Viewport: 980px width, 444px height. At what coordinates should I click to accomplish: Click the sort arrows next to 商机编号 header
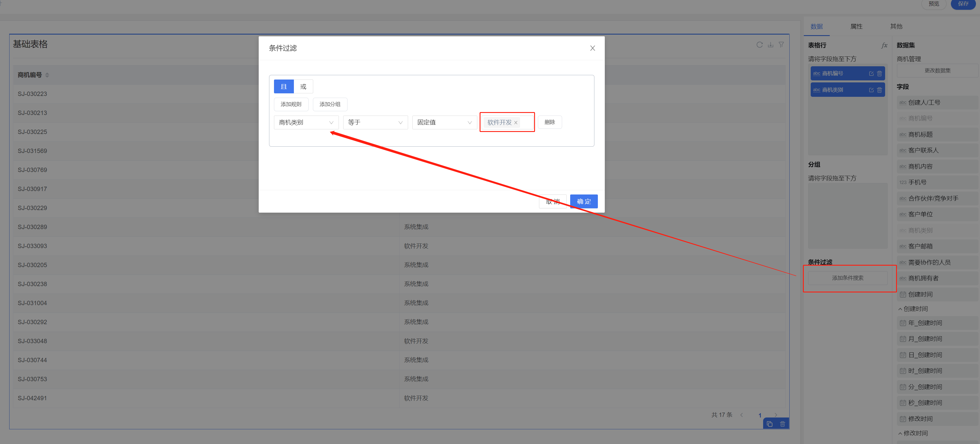tap(47, 75)
